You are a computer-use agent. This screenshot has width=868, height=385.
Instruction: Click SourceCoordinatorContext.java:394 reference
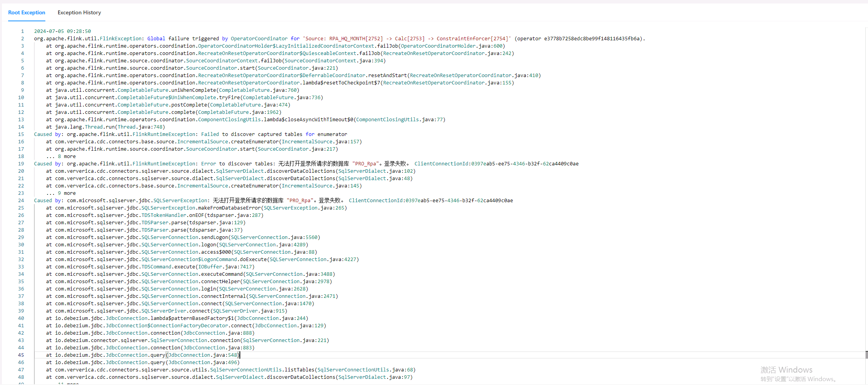pyautogui.click(x=334, y=61)
